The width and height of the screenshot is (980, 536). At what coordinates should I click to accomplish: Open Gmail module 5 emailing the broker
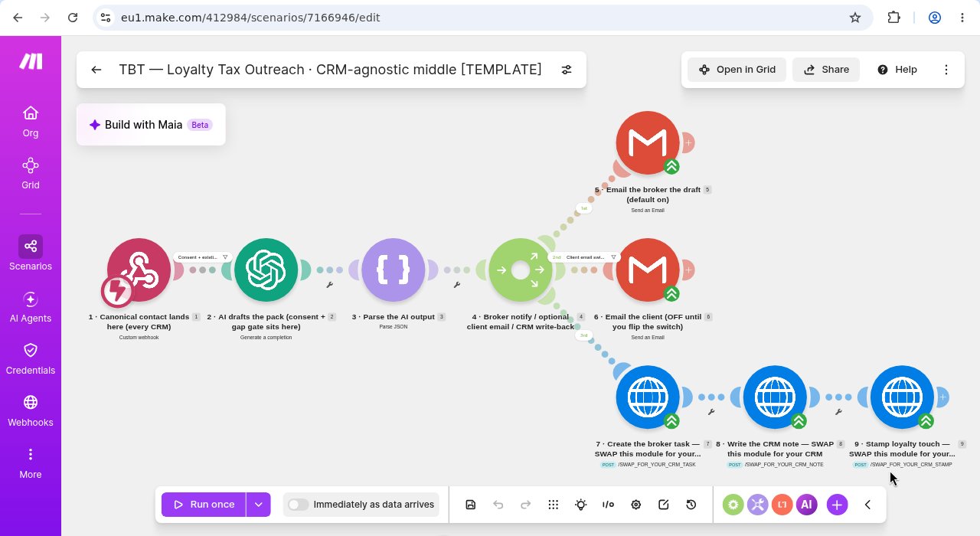click(648, 142)
